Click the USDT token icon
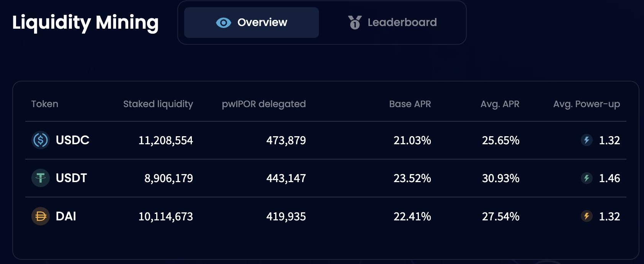Screen dimensions: 644x264 40,178
